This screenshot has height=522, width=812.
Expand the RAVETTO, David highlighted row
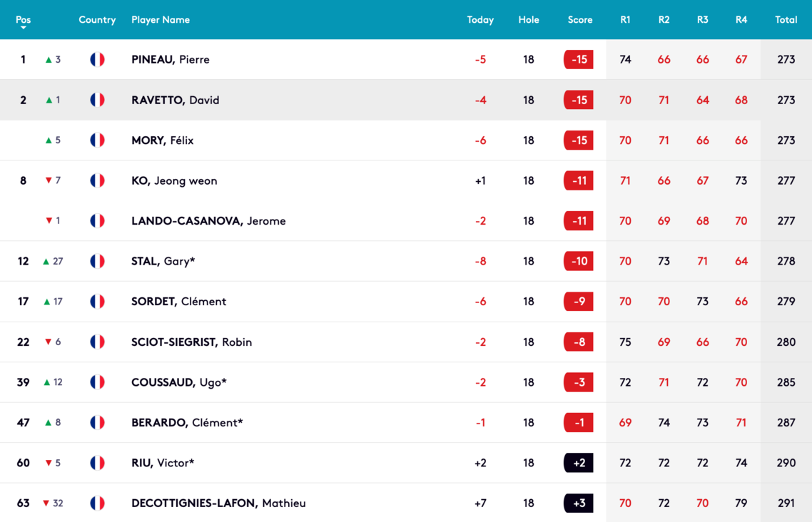click(x=406, y=100)
